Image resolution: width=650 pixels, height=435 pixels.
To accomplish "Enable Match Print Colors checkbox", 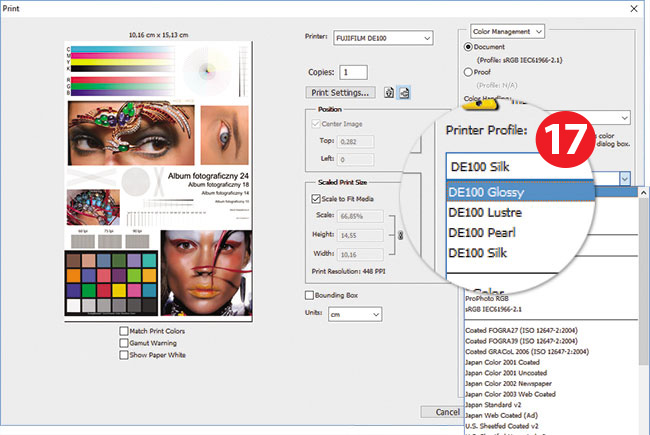I will [124, 331].
